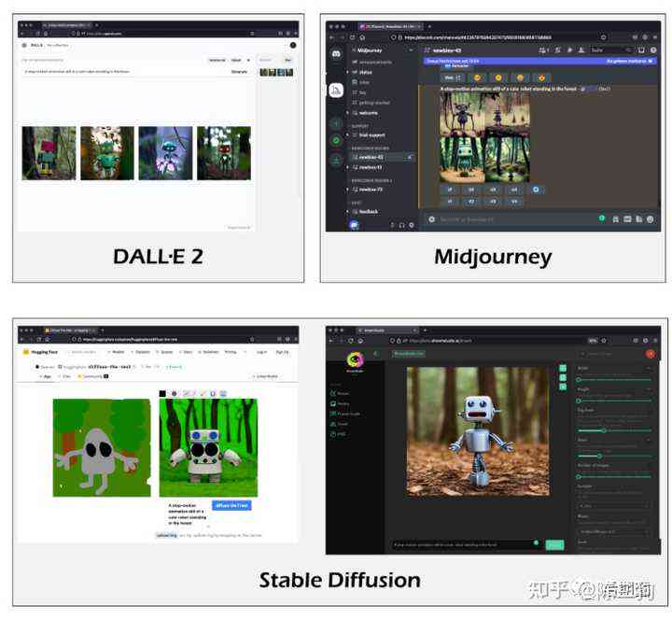This screenshot has height=619, width=672.
Task: Click the download apps icon in Discord sidebar
Action: point(336,161)
